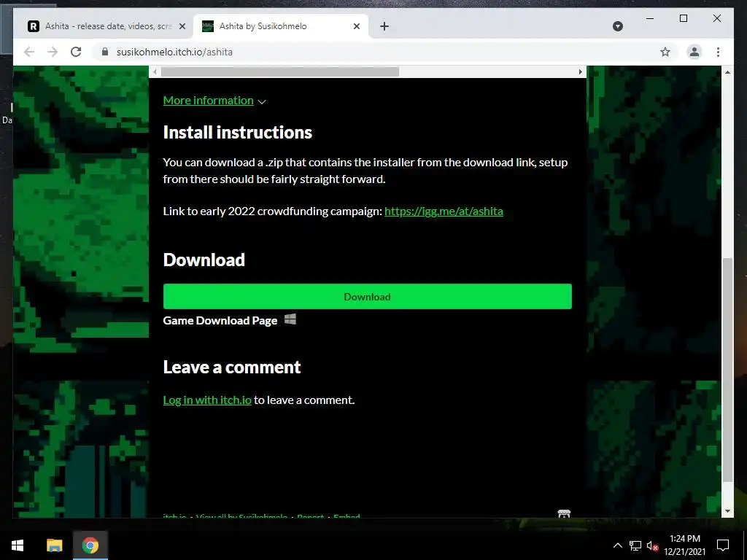Click the browser forward arrow
Viewport: 747px width, 560px height.
point(53,52)
